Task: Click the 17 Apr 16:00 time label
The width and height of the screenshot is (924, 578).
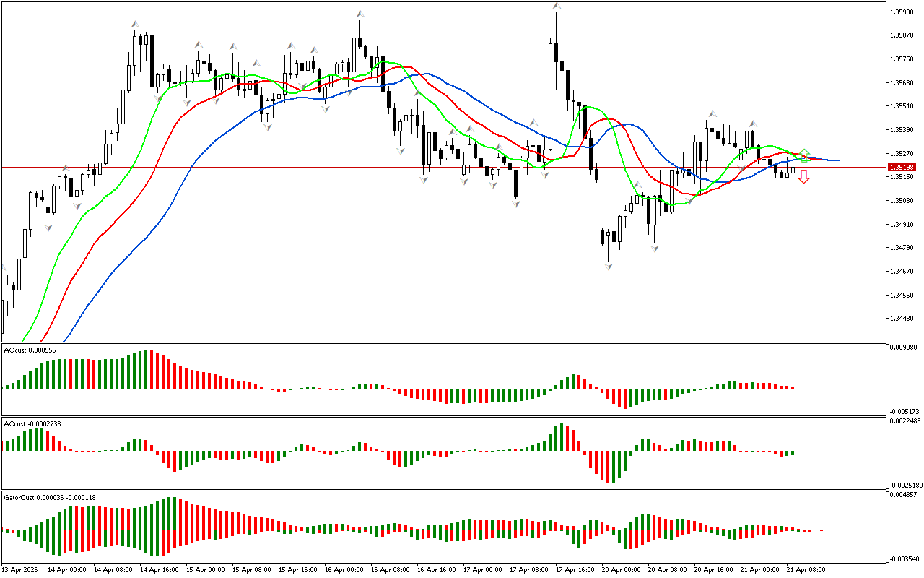Action: pyautogui.click(x=575, y=569)
